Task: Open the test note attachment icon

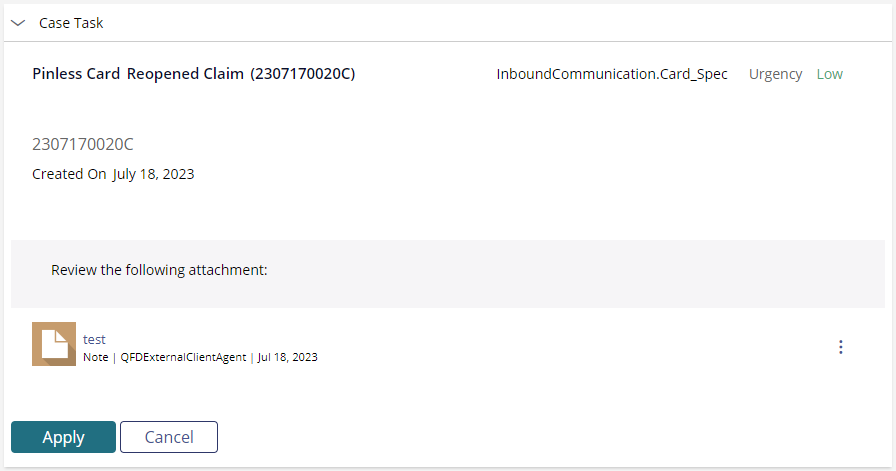Action: (x=54, y=344)
